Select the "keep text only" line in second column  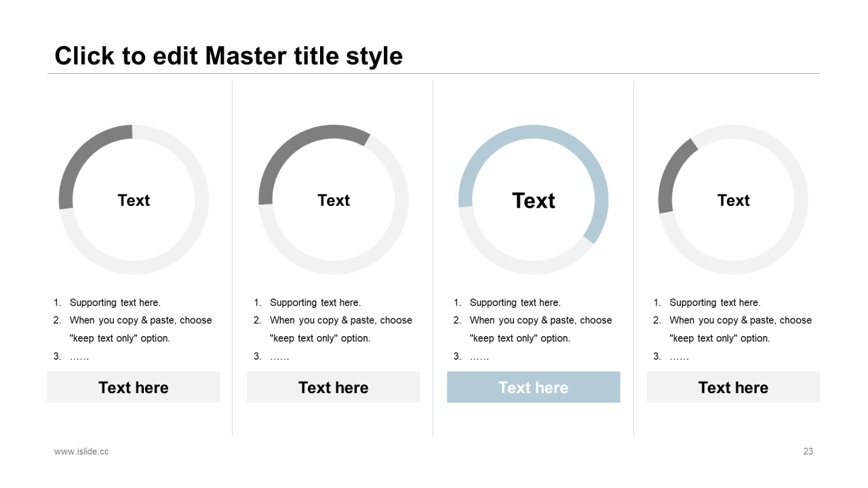pos(320,338)
